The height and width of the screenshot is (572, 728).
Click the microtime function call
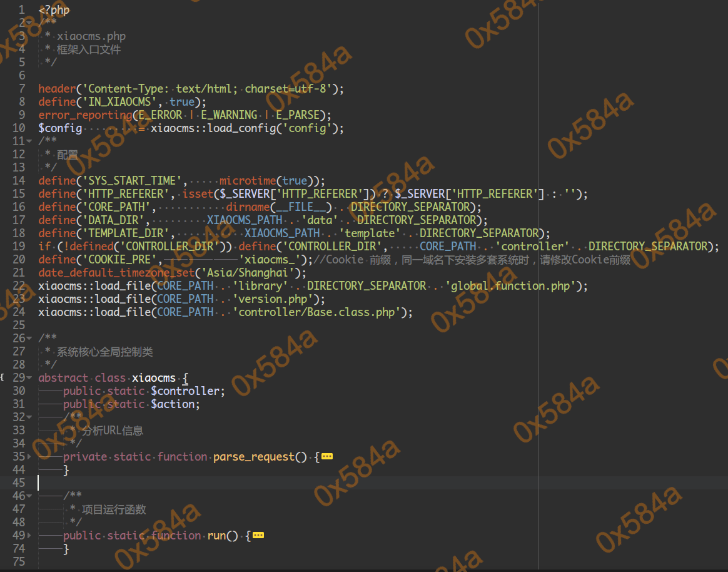247,181
